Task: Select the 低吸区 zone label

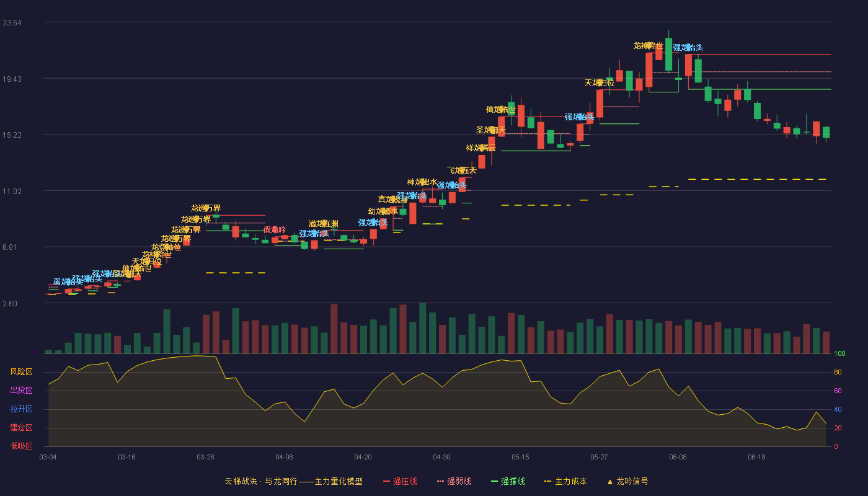Action: coord(21,446)
